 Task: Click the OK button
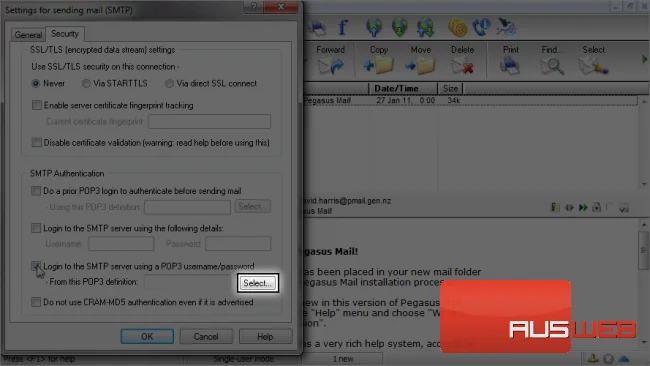(147, 336)
